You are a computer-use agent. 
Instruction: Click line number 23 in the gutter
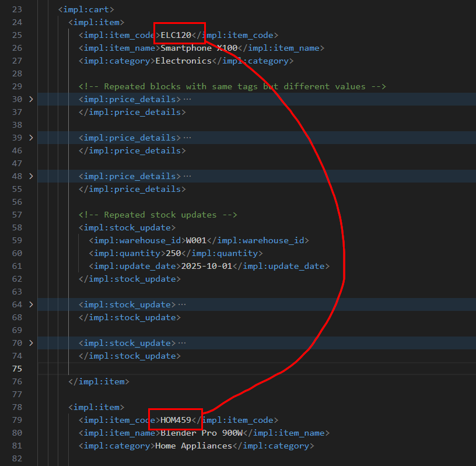(x=17, y=10)
